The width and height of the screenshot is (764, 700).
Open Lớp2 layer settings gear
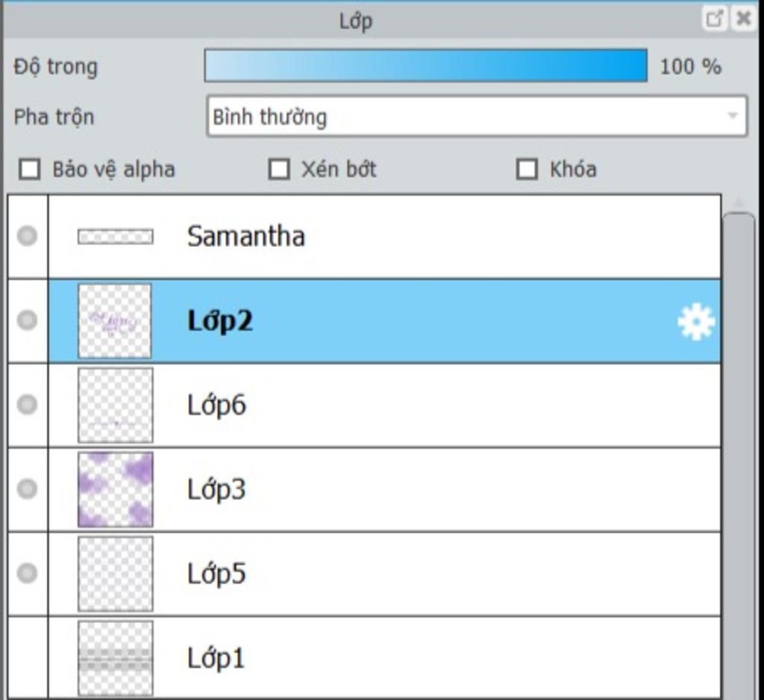point(696,321)
